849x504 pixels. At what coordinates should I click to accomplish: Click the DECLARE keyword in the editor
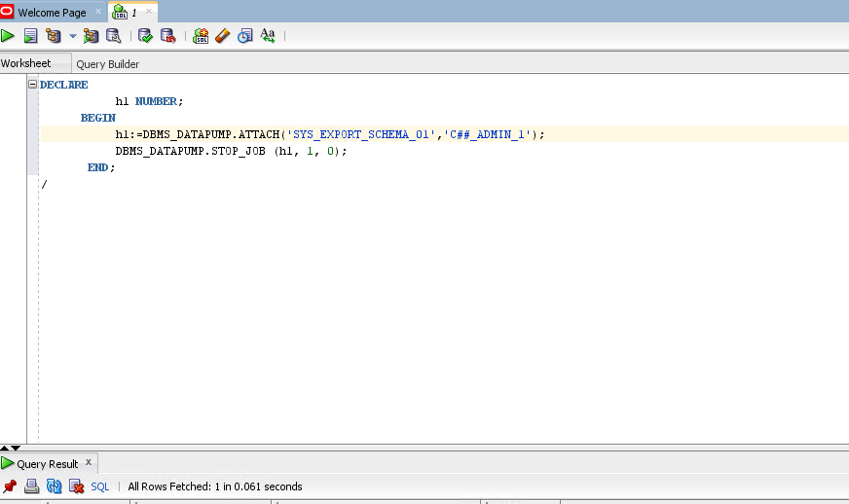[64, 85]
